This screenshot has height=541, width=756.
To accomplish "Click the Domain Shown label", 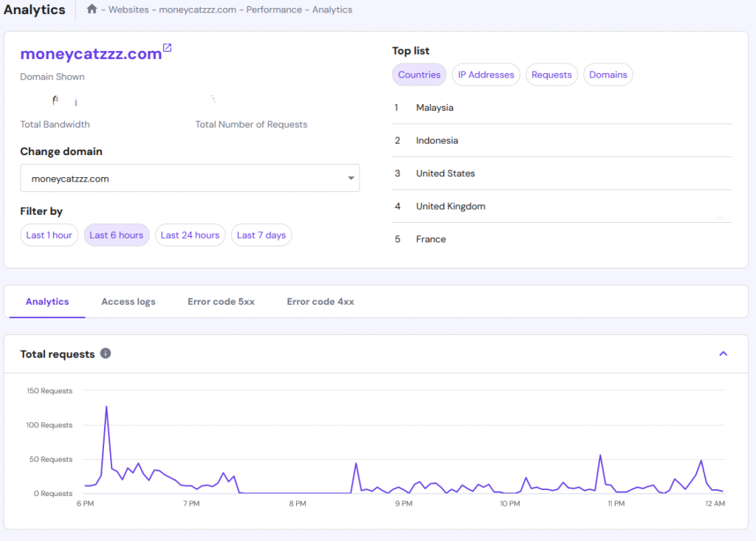I will tap(52, 77).
